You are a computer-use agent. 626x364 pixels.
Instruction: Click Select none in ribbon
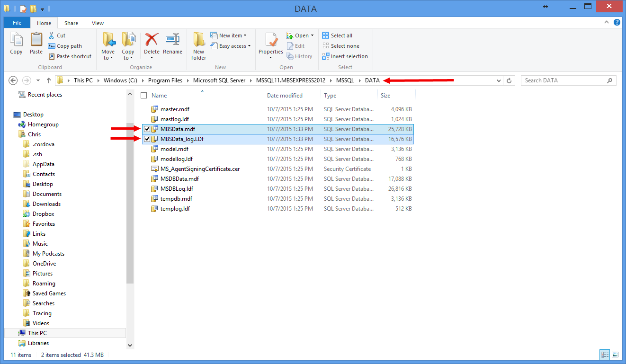click(340, 46)
